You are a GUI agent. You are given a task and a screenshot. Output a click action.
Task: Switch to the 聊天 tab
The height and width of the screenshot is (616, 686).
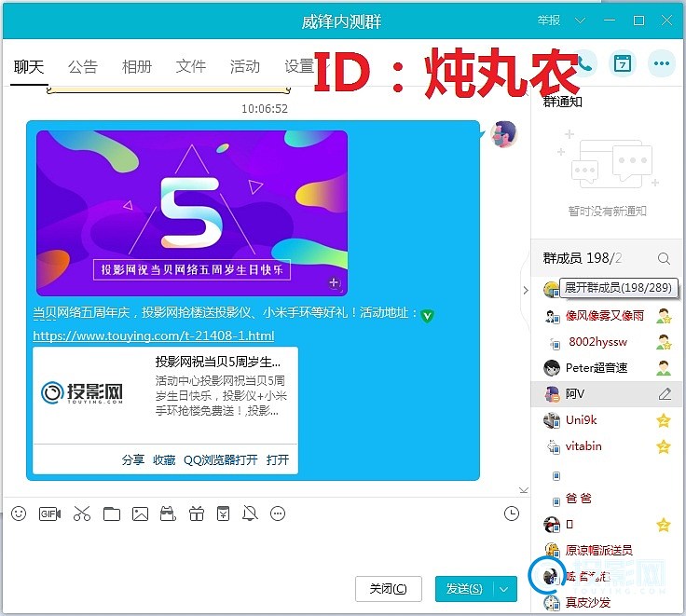tap(29, 67)
